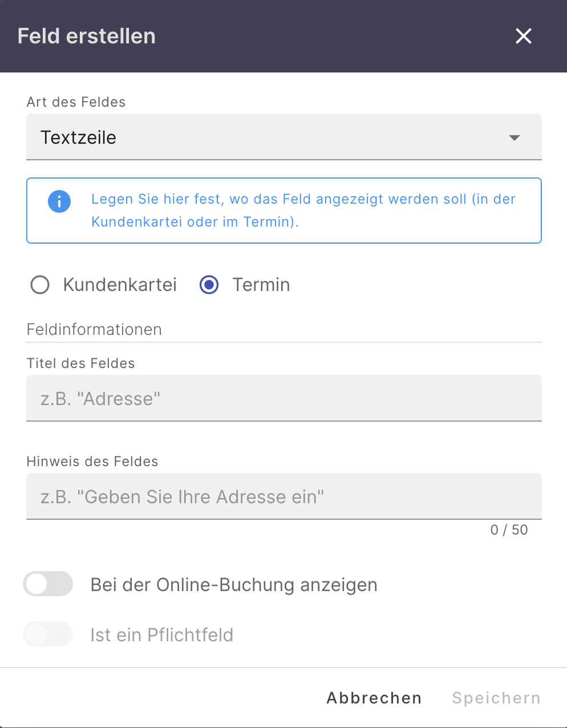This screenshot has width=567, height=728.
Task: Click the 0 / 50 character counter
Action: coord(509,529)
